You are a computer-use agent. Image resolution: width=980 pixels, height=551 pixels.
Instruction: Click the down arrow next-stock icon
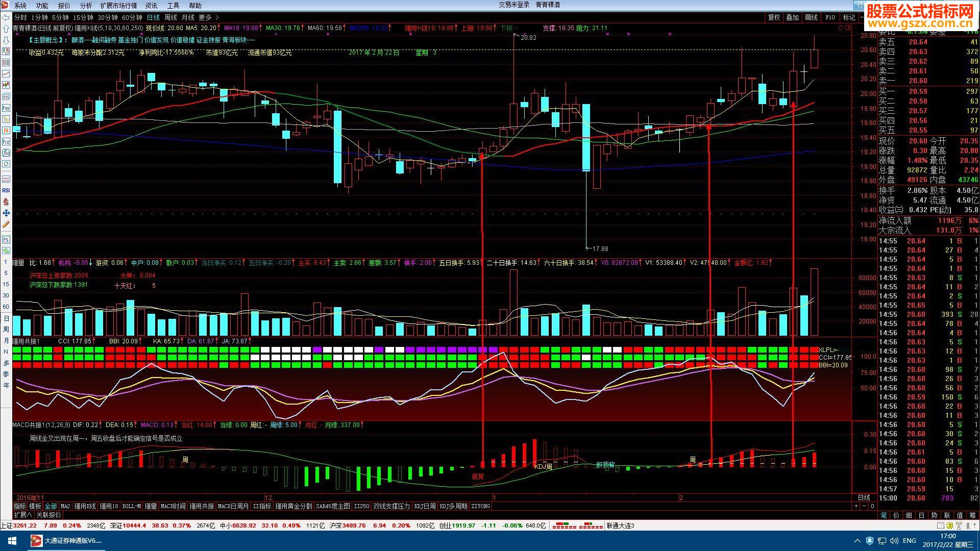tap(6, 40)
